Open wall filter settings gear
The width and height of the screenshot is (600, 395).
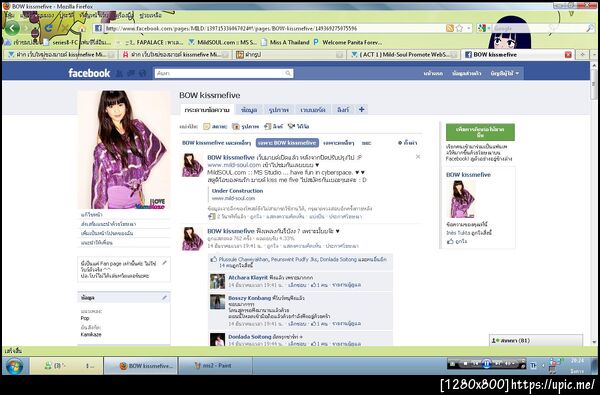(408, 143)
